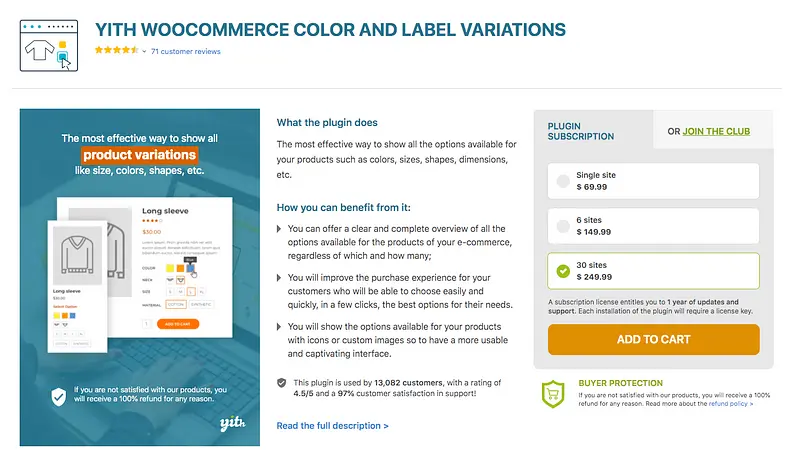
Task: Click the Add to Cart button
Action: (x=653, y=339)
